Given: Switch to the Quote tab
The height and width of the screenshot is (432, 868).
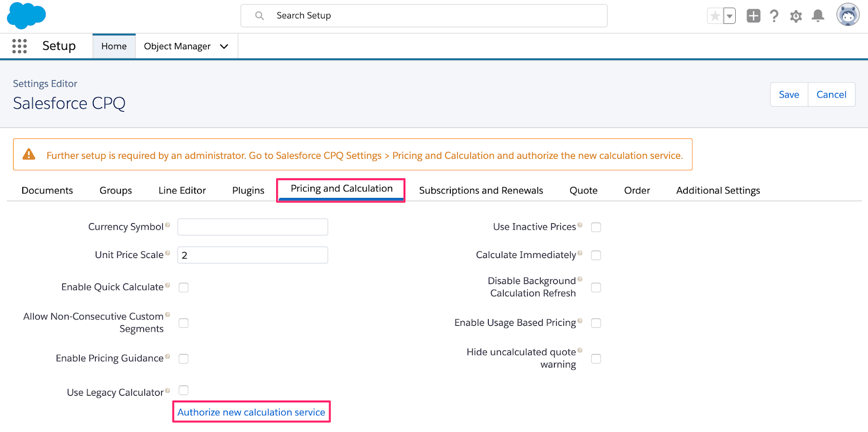Looking at the screenshot, I should 584,190.
